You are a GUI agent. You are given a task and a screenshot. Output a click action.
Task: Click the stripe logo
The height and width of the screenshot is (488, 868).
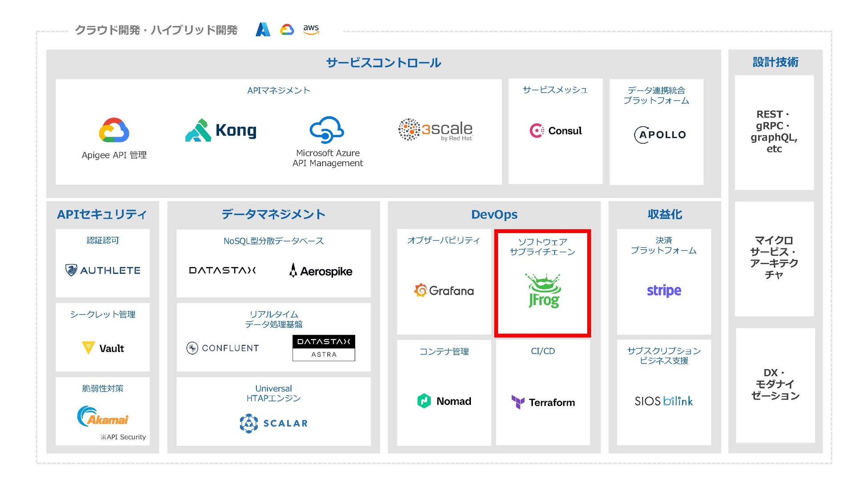[664, 290]
